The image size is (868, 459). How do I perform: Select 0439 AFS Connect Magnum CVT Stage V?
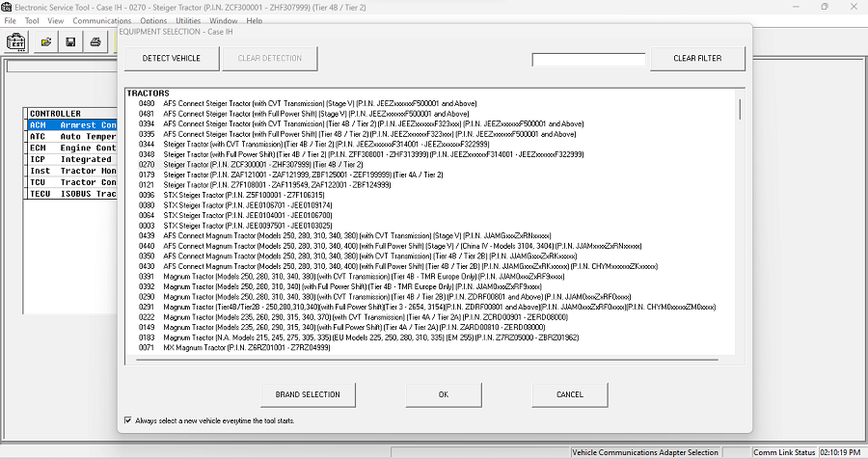(x=344, y=235)
